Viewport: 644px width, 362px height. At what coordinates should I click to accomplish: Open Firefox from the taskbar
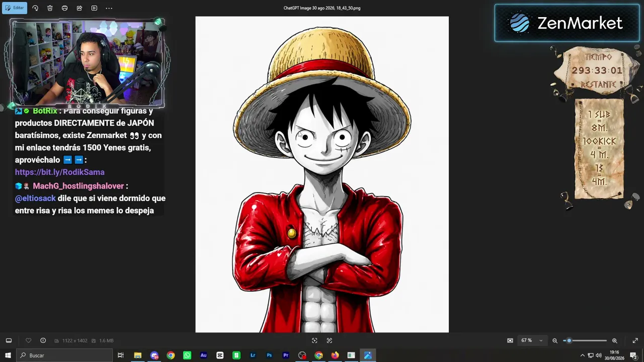(x=335, y=355)
